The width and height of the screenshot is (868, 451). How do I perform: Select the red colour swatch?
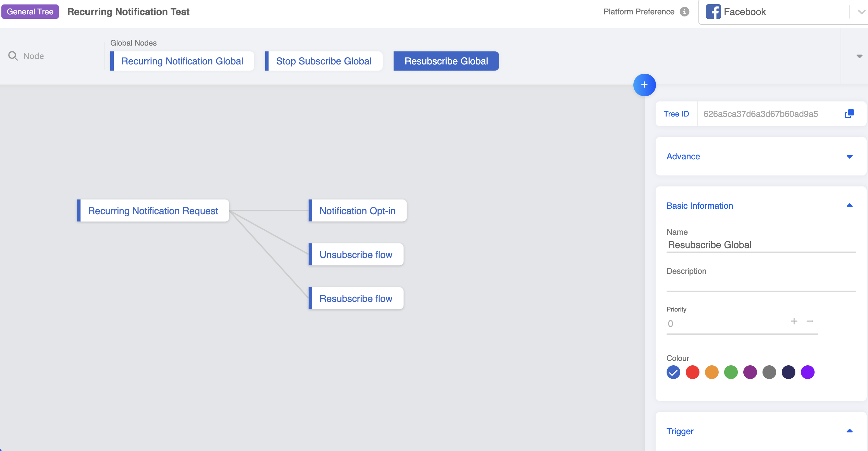coord(692,372)
